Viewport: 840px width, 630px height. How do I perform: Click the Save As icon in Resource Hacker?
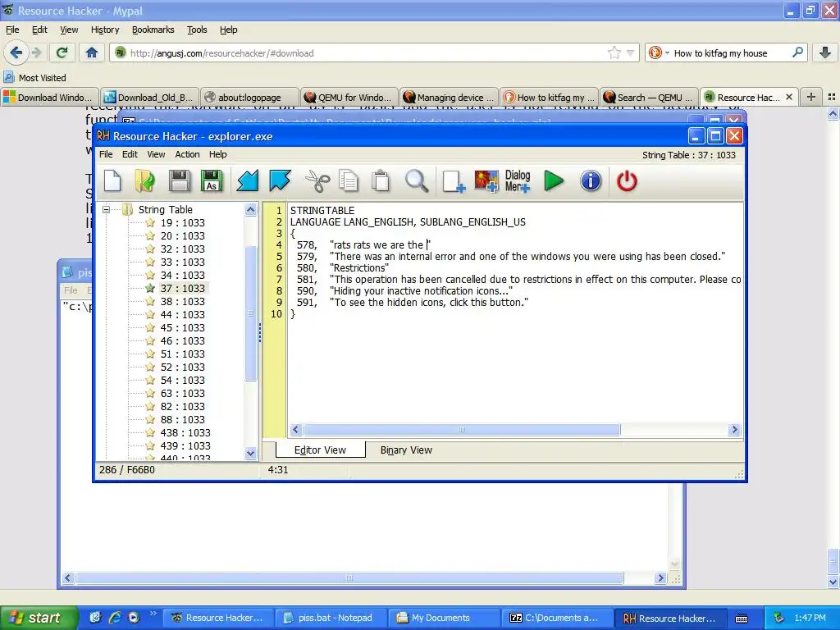click(x=212, y=180)
